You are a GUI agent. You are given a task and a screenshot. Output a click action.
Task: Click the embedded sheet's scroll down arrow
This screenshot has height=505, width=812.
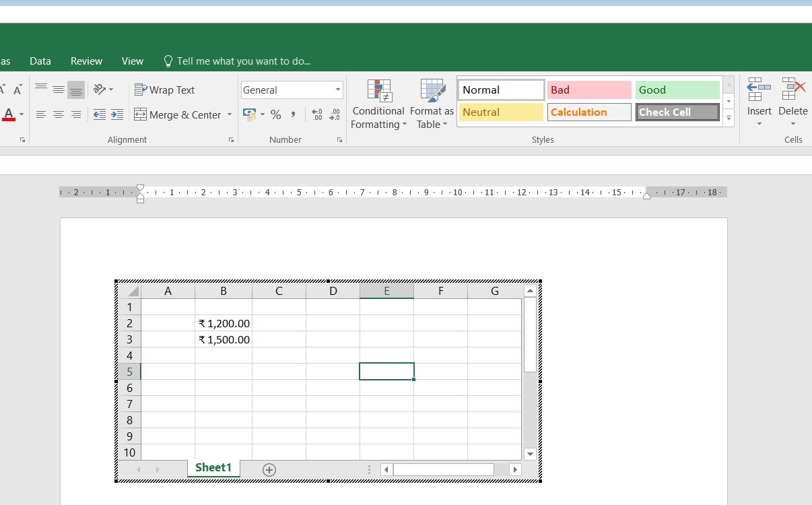pos(530,454)
